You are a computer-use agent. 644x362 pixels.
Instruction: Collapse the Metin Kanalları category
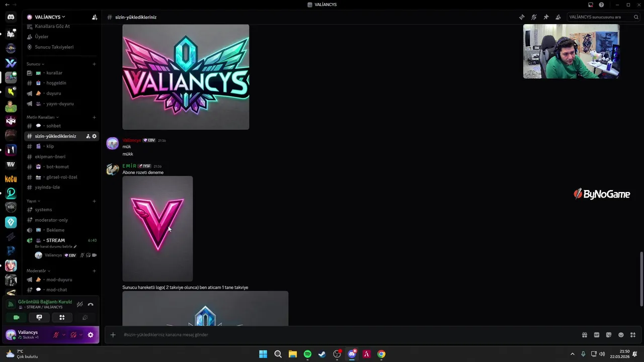(x=43, y=117)
